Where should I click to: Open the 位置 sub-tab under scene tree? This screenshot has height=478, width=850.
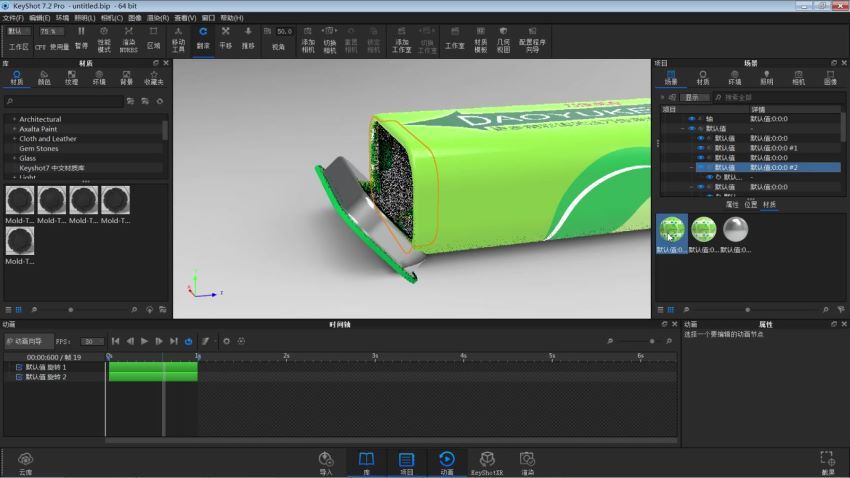tap(750, 204)
